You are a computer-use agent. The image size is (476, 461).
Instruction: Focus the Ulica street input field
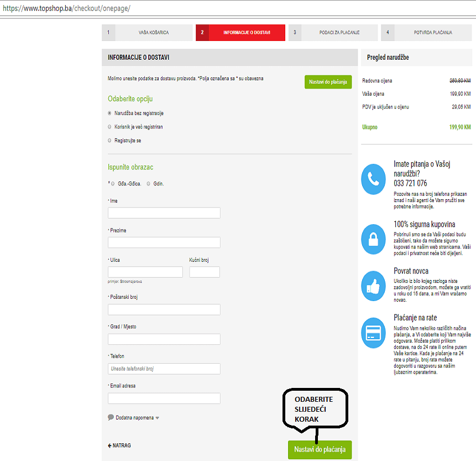coord(145,272)
